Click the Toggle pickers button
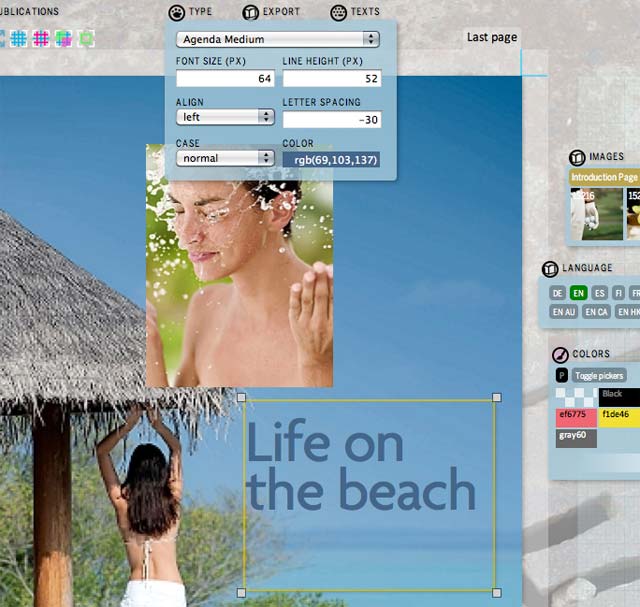 (x=599, y=376)
